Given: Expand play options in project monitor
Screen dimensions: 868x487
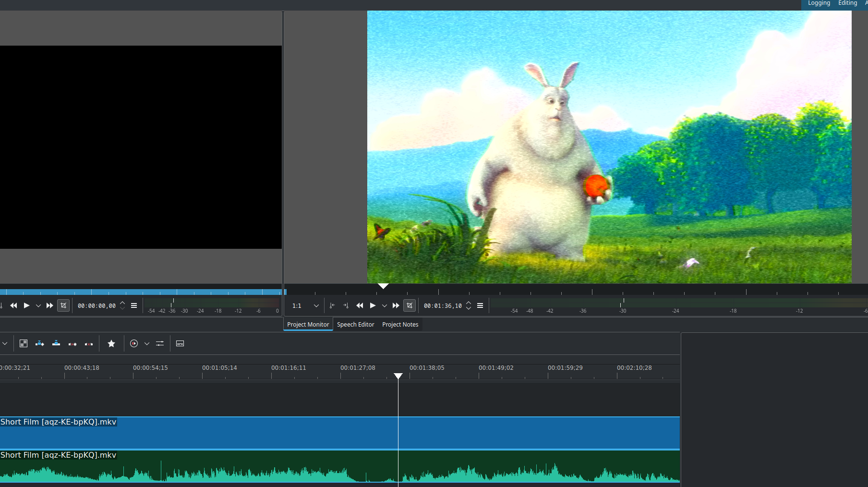Looking at the screenshot, I should pos(385,305).
